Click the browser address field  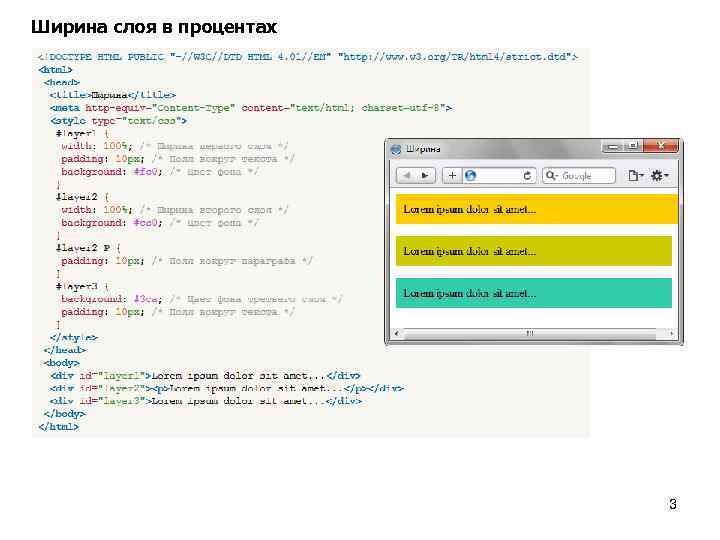[x=499, y=175]
